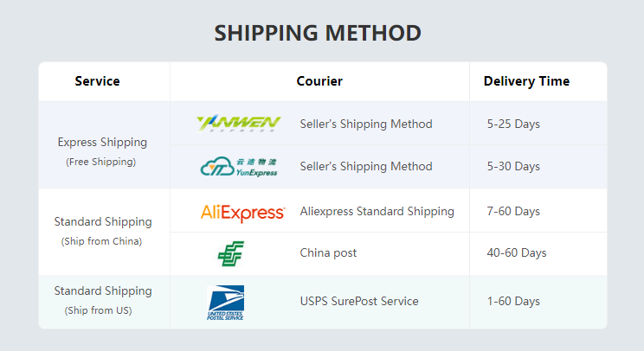
Task: Click the 5-25 Days delivery time
Action: coord(513,124)
